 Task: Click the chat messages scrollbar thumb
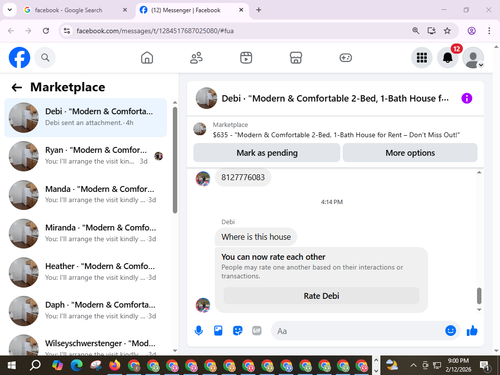pos(479,296)
